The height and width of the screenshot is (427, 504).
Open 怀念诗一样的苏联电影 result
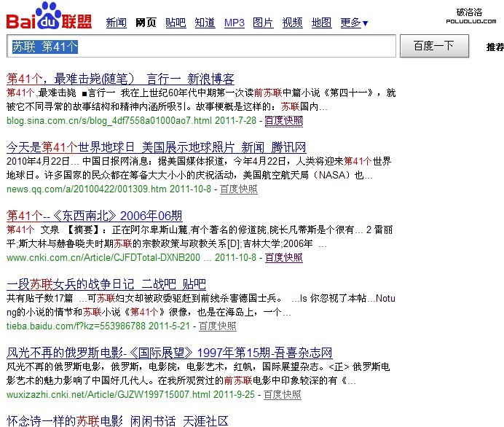tap(117, 420)
